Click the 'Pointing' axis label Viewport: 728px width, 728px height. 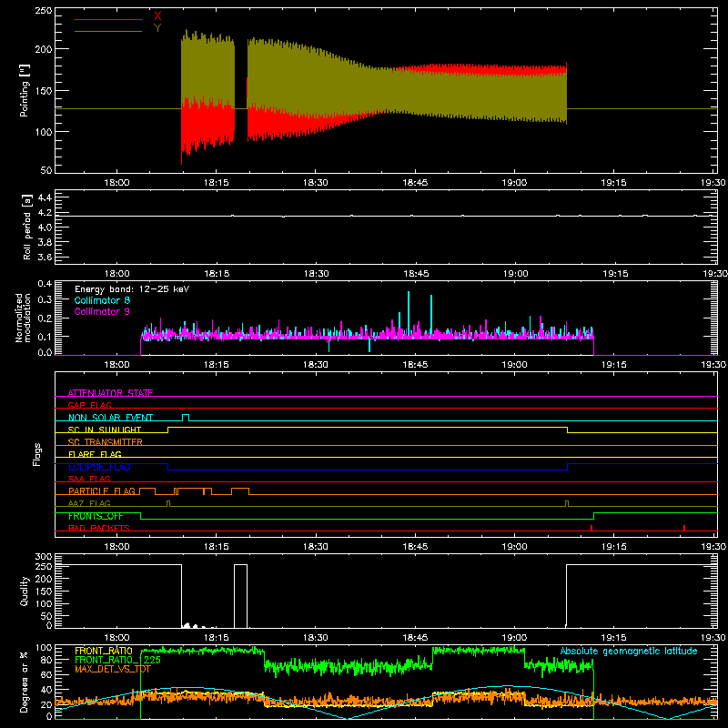pos(25,90)
